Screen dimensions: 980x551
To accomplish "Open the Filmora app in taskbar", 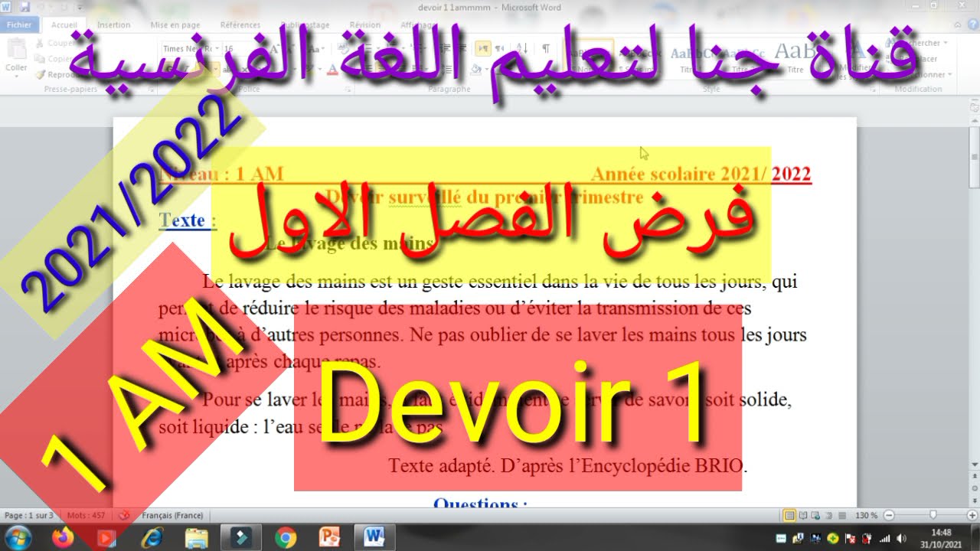I will point(241,537).
